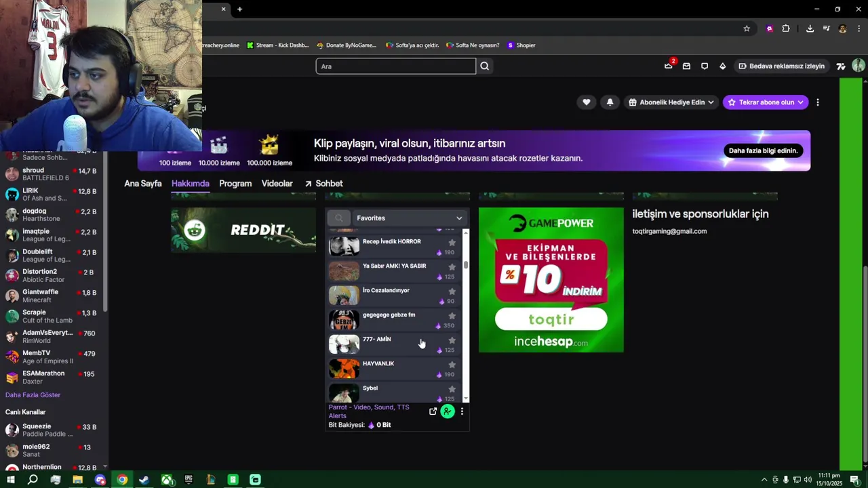Open the 7TV extension icon
This screenshot has height=488, width=868.
tap(841, 66)
